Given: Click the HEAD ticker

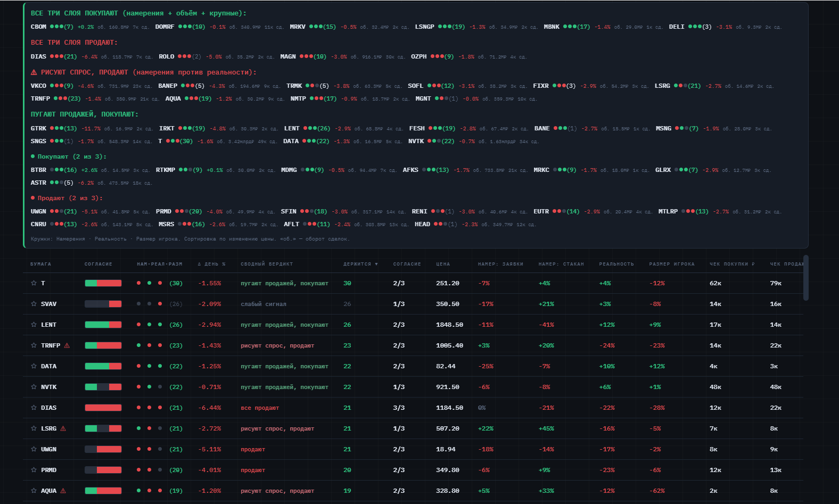Looking at the screenshot, I should click(x=422, y=224).
